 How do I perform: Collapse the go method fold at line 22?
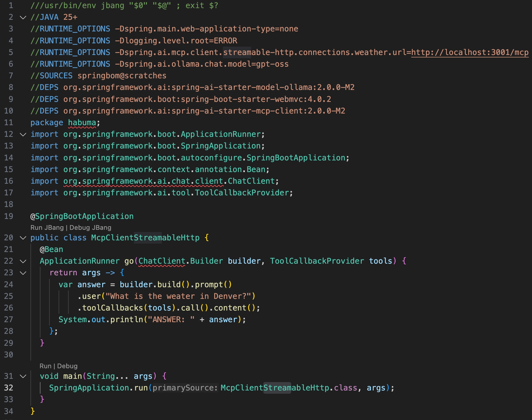pos(23,261)
